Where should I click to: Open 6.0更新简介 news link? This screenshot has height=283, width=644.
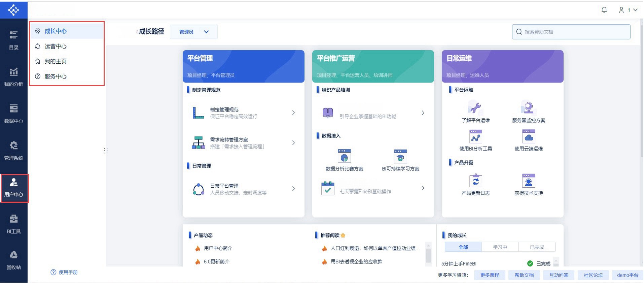click(216, 261)
